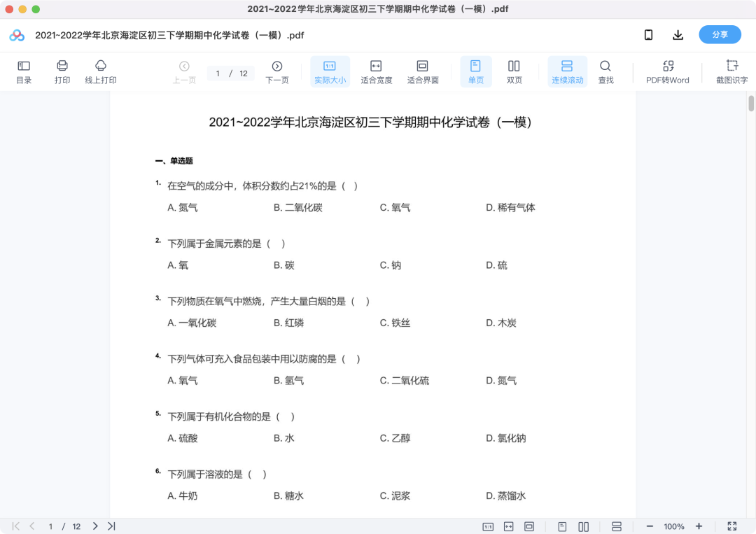Click answer option D. 氯化钠
This screenshot has height=534, width=756.
point(506,438)
